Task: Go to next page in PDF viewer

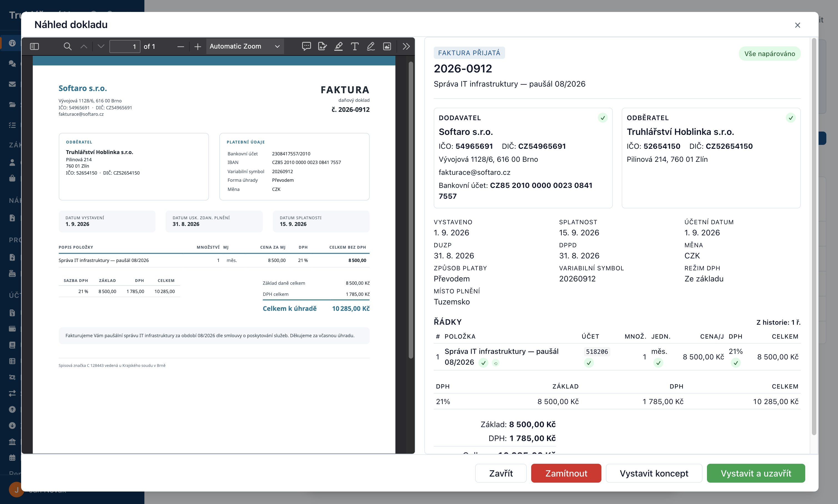Action: [x=101, y=46]
